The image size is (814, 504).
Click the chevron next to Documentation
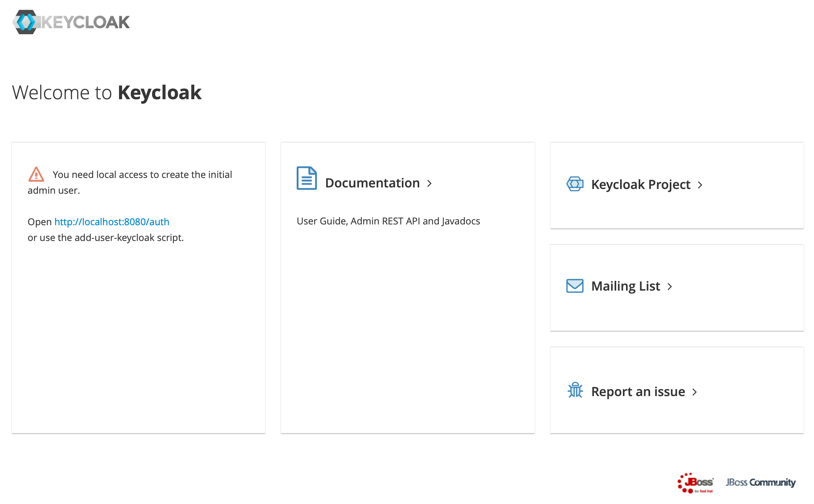tap(429, 183)
